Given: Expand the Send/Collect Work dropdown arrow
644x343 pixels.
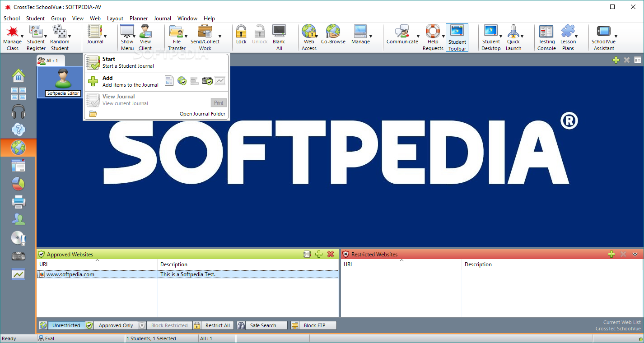Looking at the screenshot, I should tap(220, 37).
